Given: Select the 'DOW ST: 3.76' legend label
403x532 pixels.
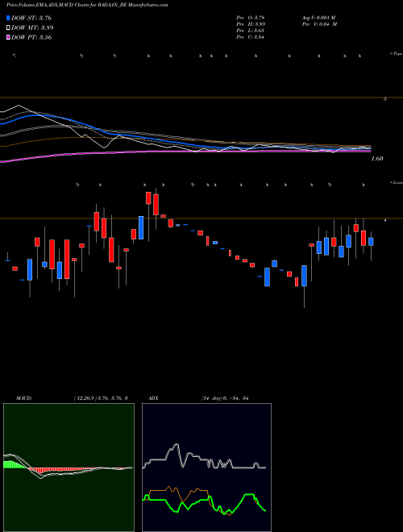Looking at the screenshot, I should point(31,18).
